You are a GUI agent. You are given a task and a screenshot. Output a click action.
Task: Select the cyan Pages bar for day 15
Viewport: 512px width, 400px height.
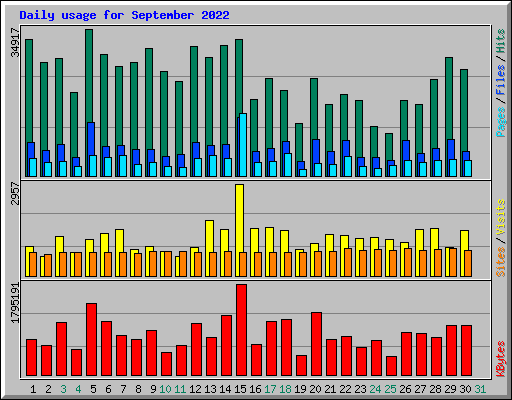[243, 145]
